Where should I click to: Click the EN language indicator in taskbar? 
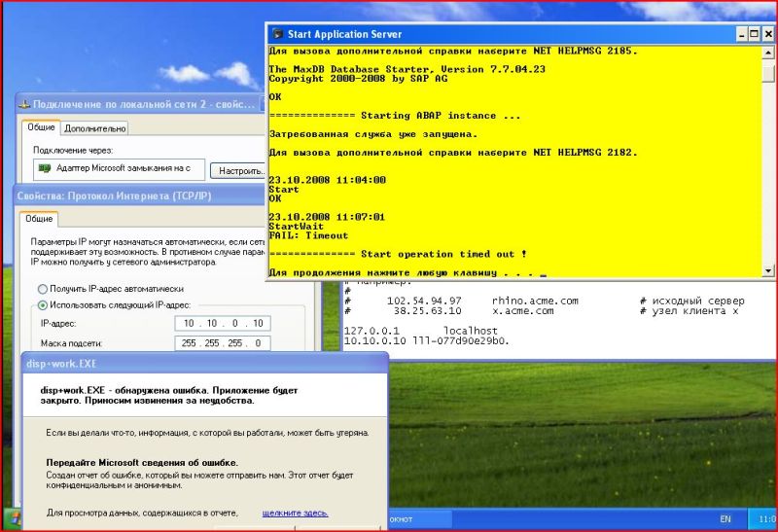coord(725,519)
